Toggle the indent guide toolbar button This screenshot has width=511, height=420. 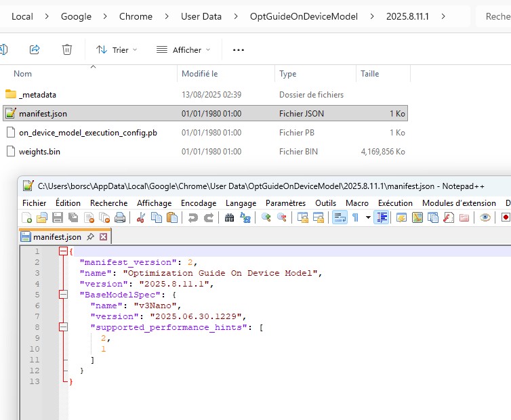[382, 217]
